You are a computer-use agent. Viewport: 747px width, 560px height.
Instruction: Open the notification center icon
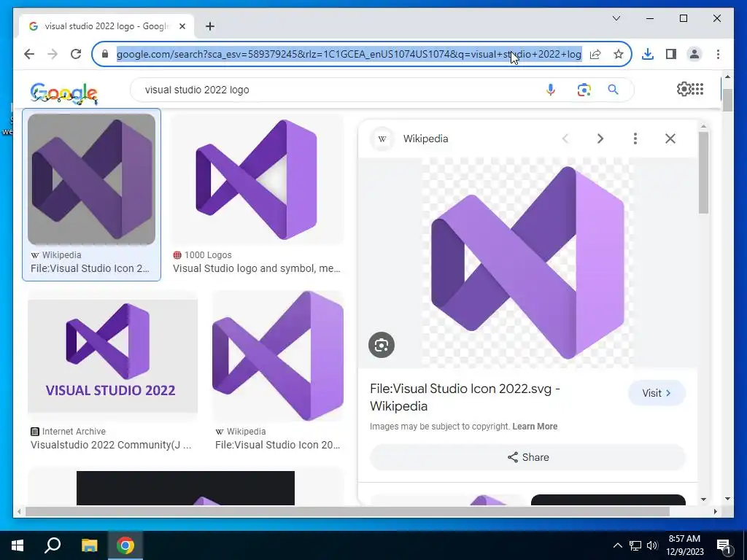click(x=724, y=545)
